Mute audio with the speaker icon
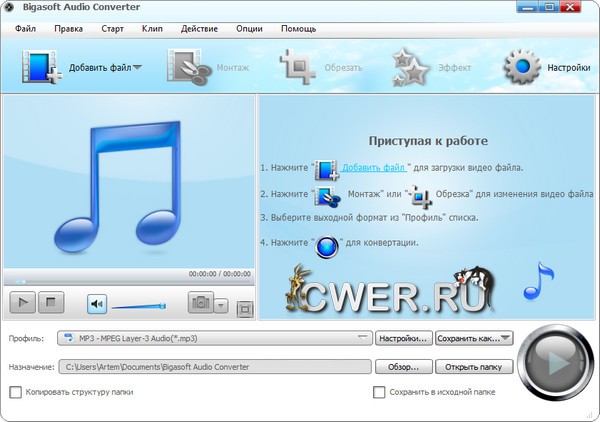The width and height of the screenshot is (600, 422). 97,303
